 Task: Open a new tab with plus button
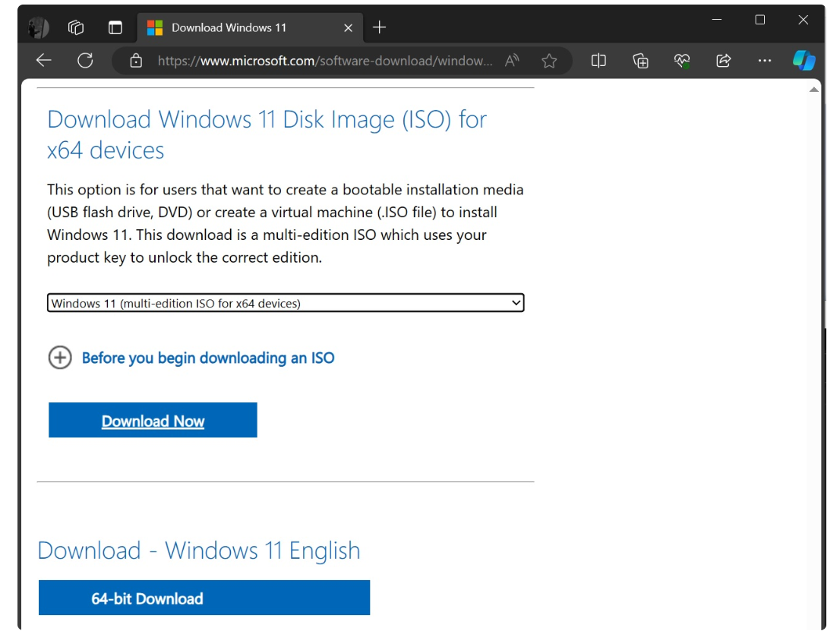click(x=379, y=27)
